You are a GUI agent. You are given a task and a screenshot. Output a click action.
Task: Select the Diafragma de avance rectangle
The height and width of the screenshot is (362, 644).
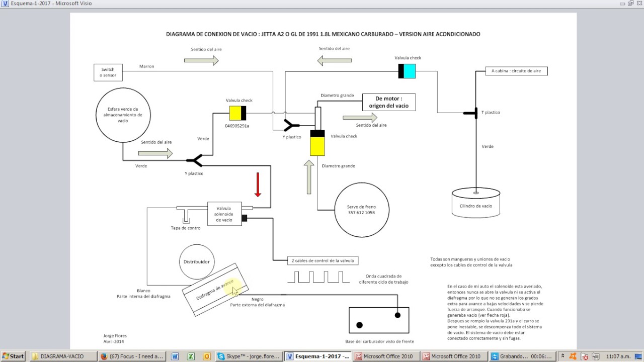click(x=215, y=290)
